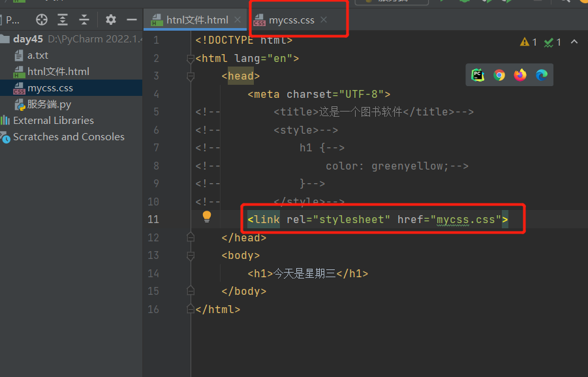Image resolution: width=588 pixels, height=377 pixels.
Task: Click the yellow intention lightbulb
Action: coord(207,217)
